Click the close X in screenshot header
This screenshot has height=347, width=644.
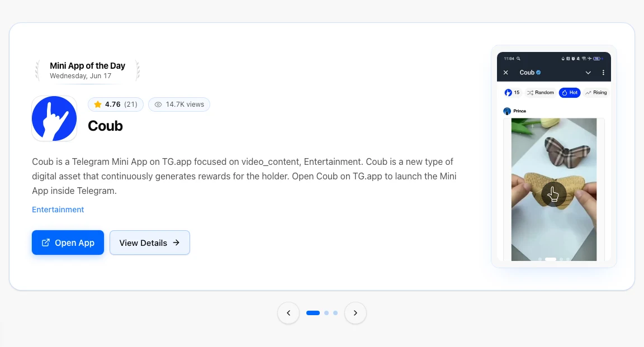click(505, 73)
